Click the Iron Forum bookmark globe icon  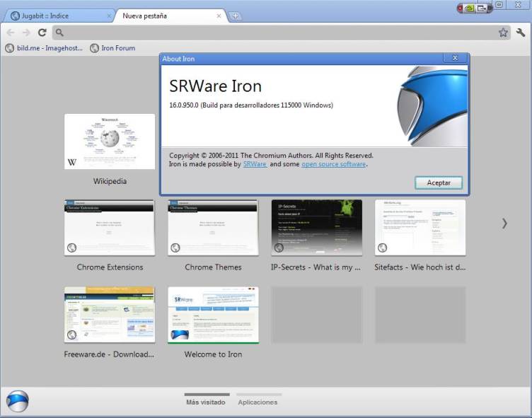point(94,48)
